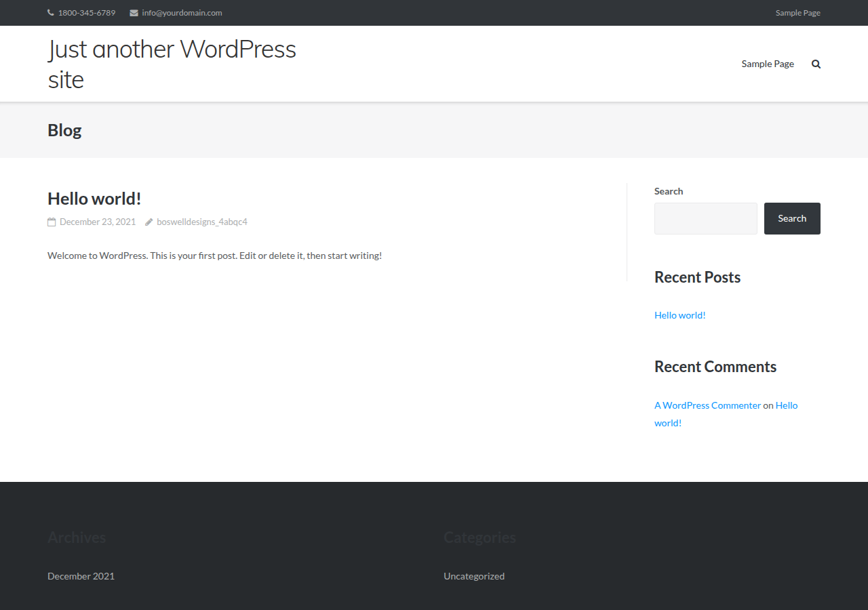Click the envelope email icon
The height and width of the screenshot is (610, 868).
click(x=134, y=13)
